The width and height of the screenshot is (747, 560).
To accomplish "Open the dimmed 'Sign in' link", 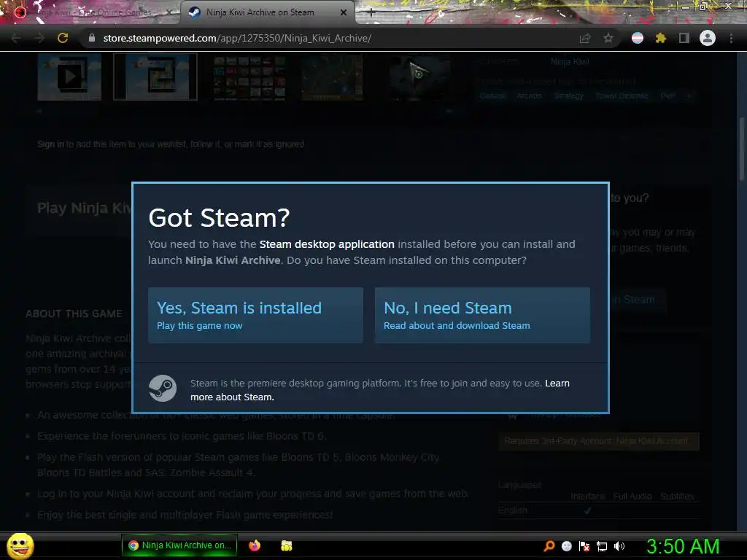I will coord(50,144).
